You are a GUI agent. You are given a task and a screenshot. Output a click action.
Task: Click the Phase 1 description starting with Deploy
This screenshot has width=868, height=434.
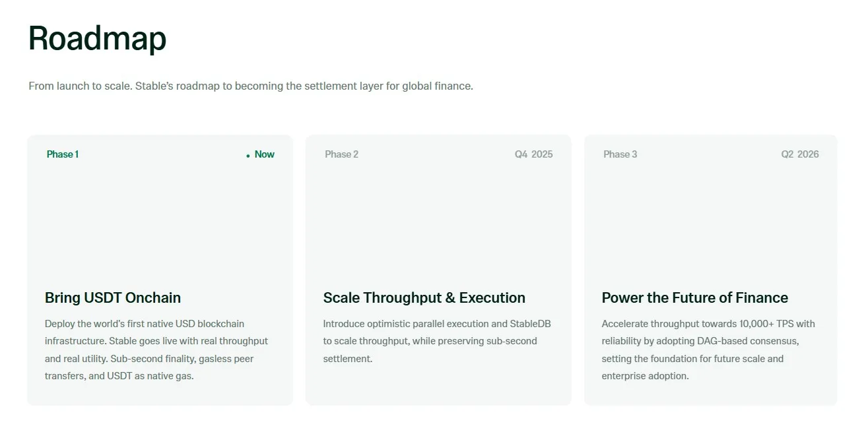point(156,350)
